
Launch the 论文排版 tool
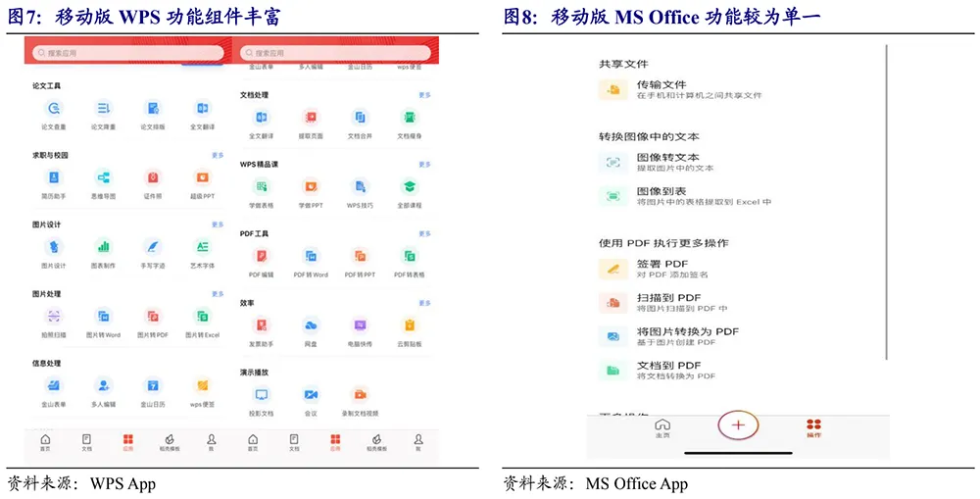pos(153,109)
